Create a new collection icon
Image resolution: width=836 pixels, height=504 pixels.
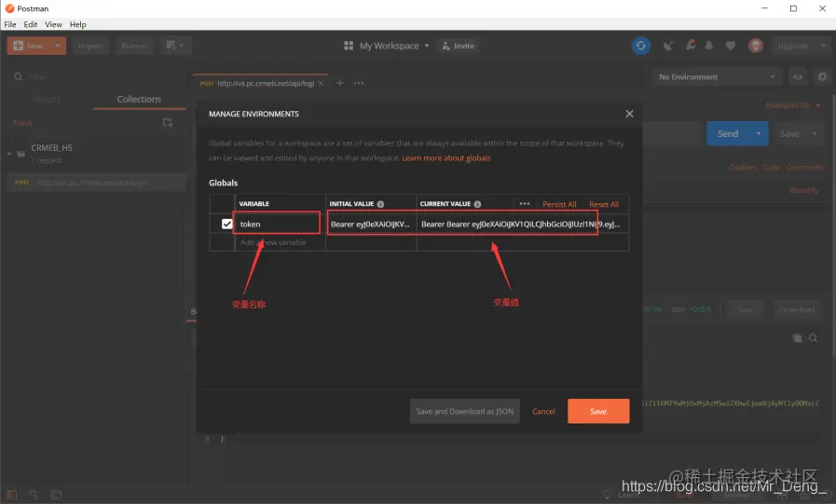pos(168,123)
